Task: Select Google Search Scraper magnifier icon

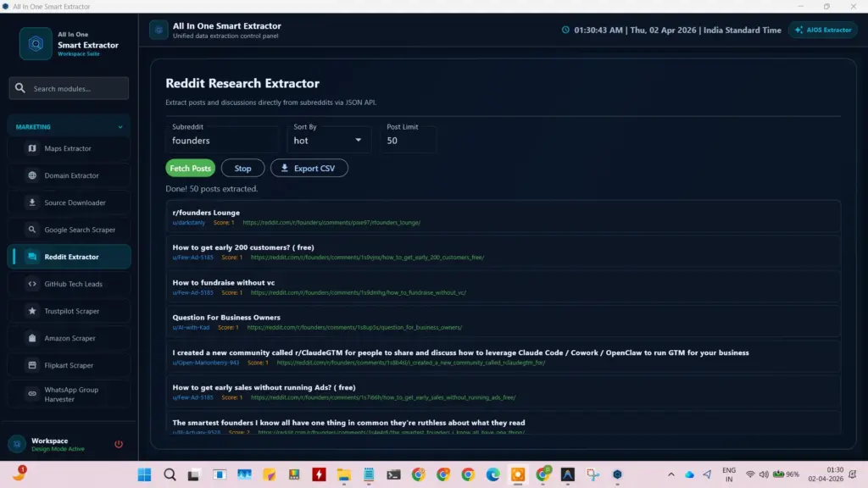Action: (32, 230)
